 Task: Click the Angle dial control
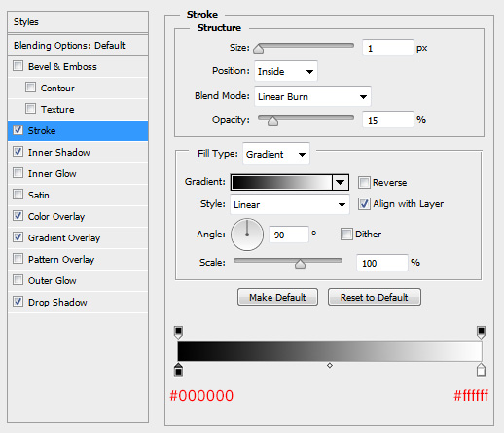click(247, 235)
